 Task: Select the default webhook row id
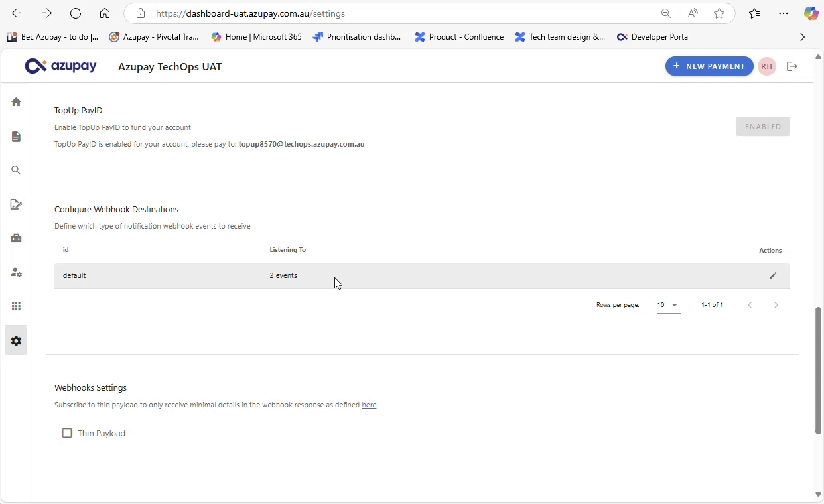(x=74, y=275)
